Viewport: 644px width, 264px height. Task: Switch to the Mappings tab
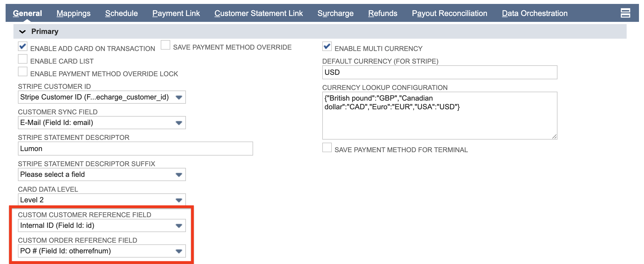(73, 13)
